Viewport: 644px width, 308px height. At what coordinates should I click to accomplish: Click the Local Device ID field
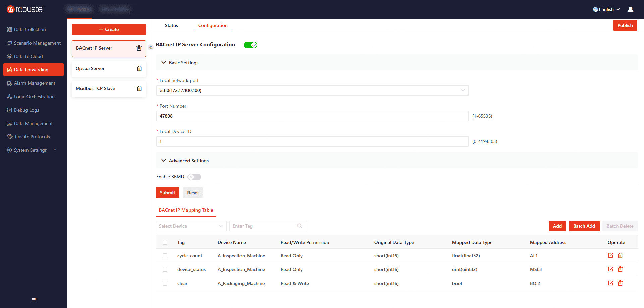(x=312, y=141)
